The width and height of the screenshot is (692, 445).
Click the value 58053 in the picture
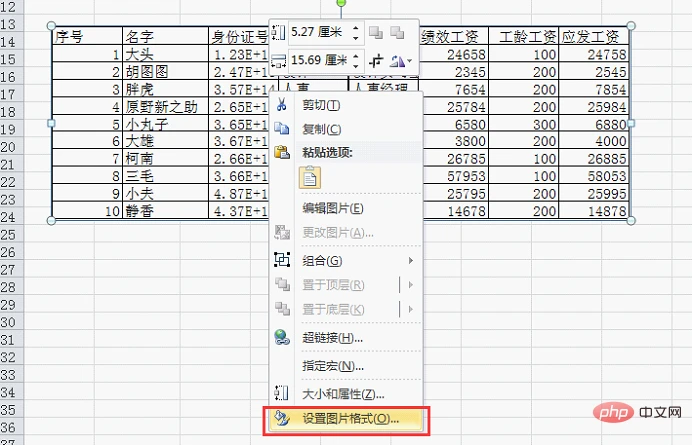[607, 176]
